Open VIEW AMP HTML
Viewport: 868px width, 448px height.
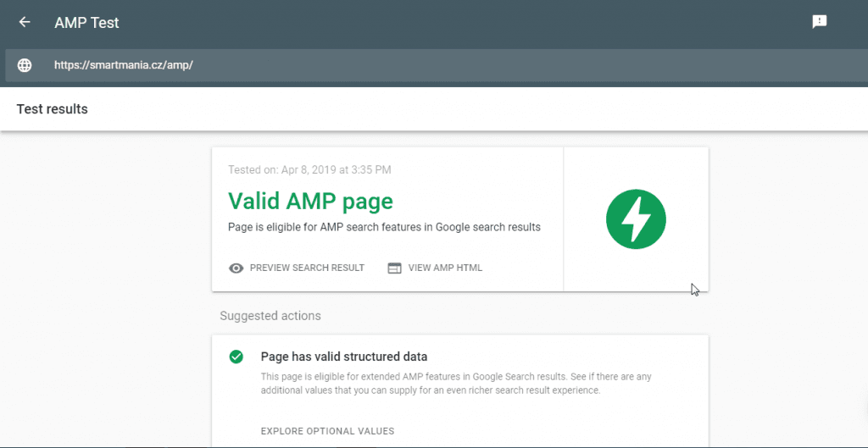click(x=445, y=268)
